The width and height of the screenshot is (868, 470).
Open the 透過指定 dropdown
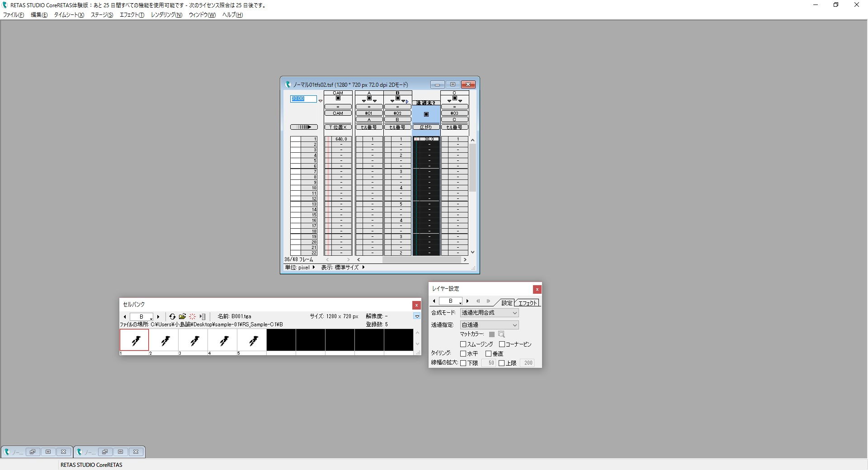(x=489, y=325)
